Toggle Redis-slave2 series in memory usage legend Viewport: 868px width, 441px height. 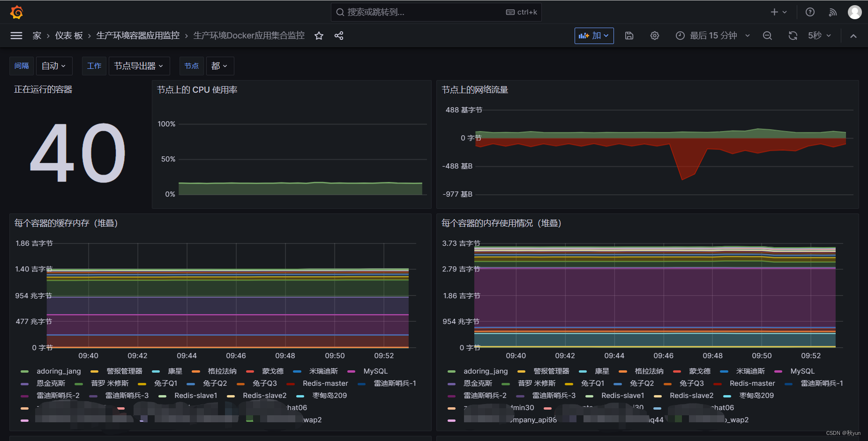pos(691,396)
